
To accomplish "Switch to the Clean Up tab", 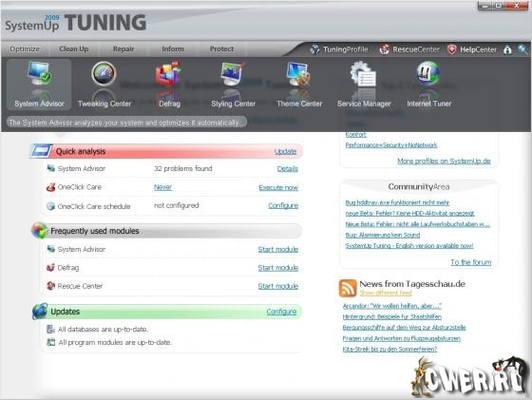I will (74, 48).
